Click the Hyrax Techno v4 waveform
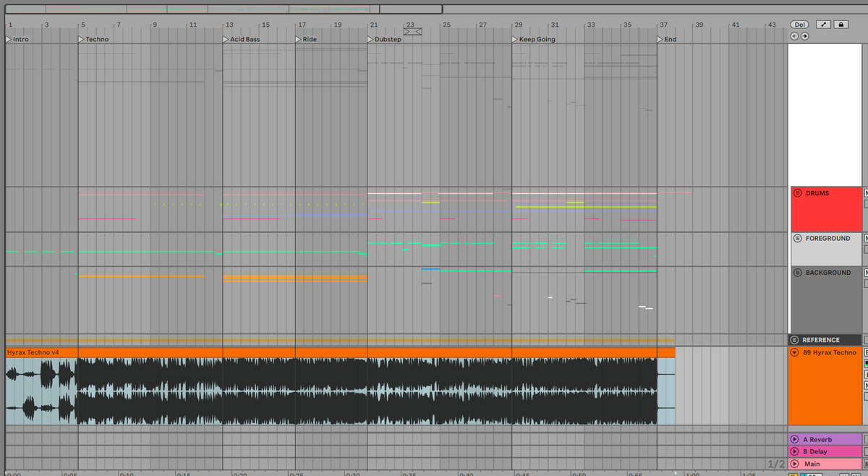 [x=340, y=391]
